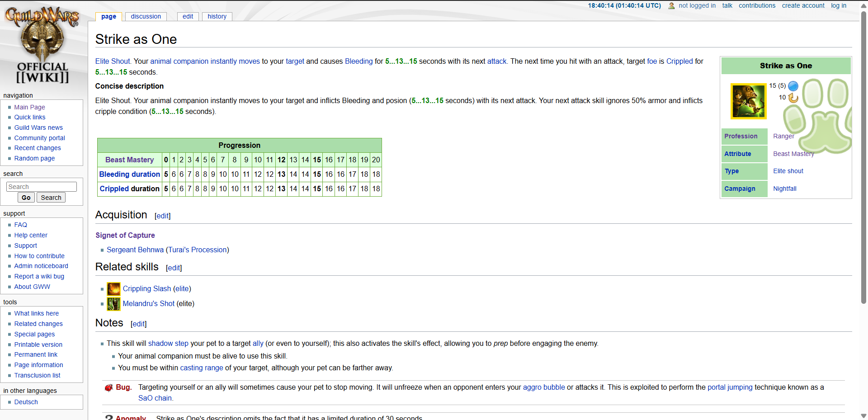Click log in
868x420 pixels.
click(839, 5)
